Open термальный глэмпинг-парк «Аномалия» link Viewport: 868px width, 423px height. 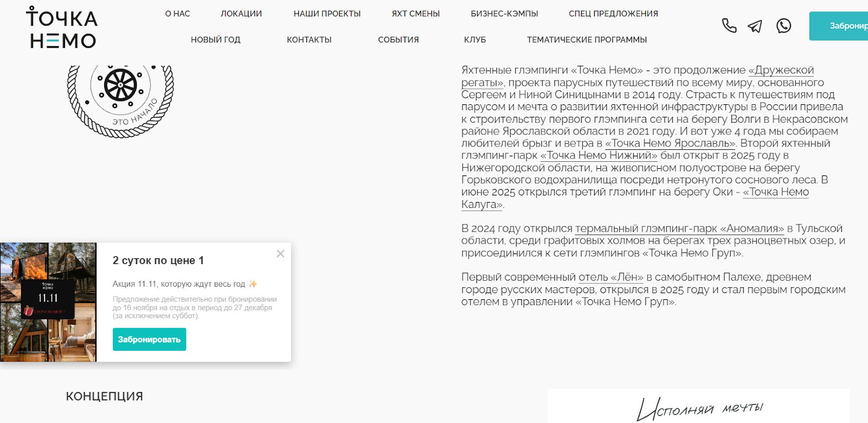tap(680, 229)
